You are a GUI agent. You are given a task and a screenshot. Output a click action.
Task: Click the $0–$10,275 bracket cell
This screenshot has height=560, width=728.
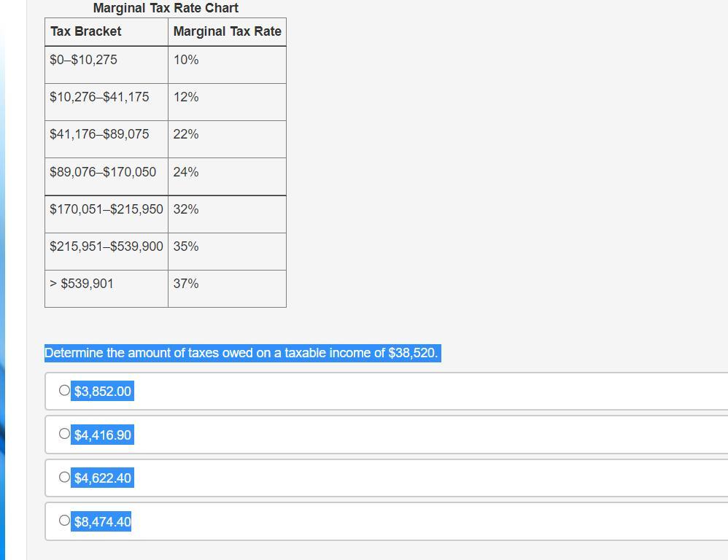point(83,60)
